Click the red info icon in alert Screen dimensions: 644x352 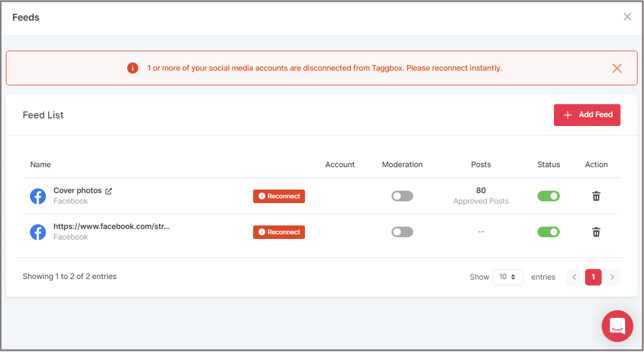(x=132, y=68)
